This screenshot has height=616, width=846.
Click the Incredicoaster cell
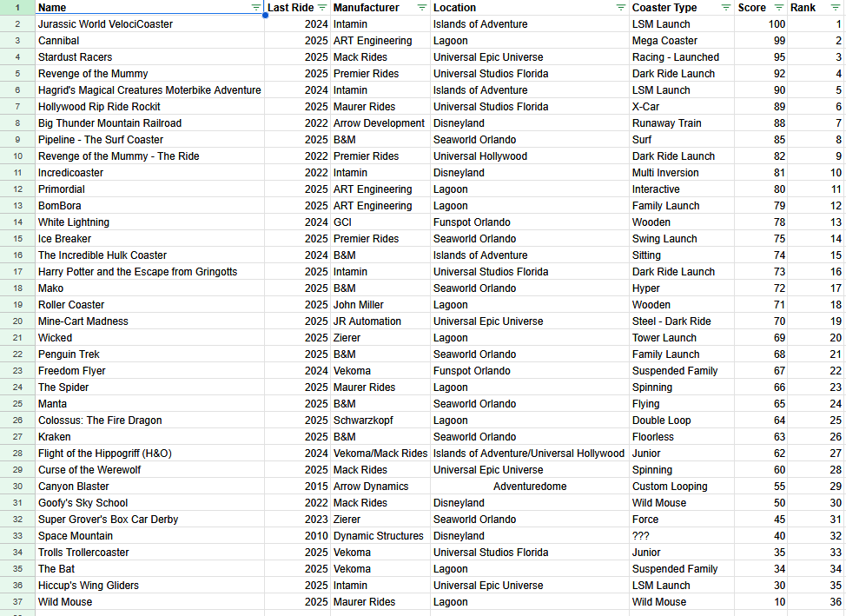point(150,173)
